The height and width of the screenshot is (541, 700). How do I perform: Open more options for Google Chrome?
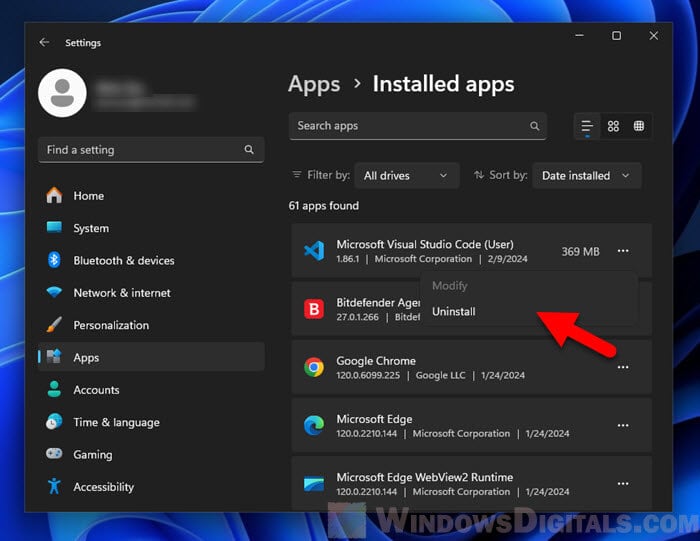(x=623, y=367)
